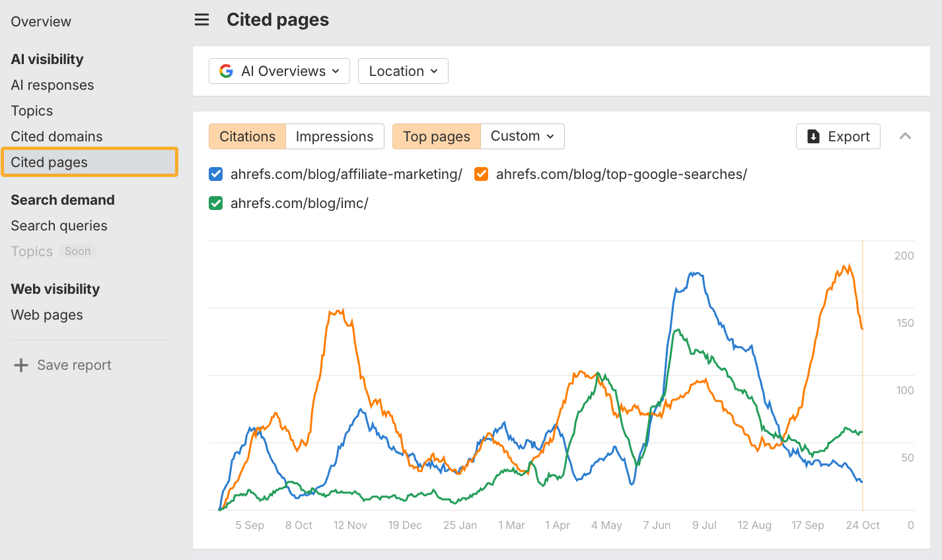The width and height of the screenshot is (942, 560).
Task: Select the Overview sidebar item
Action: [x=41, y=21]
